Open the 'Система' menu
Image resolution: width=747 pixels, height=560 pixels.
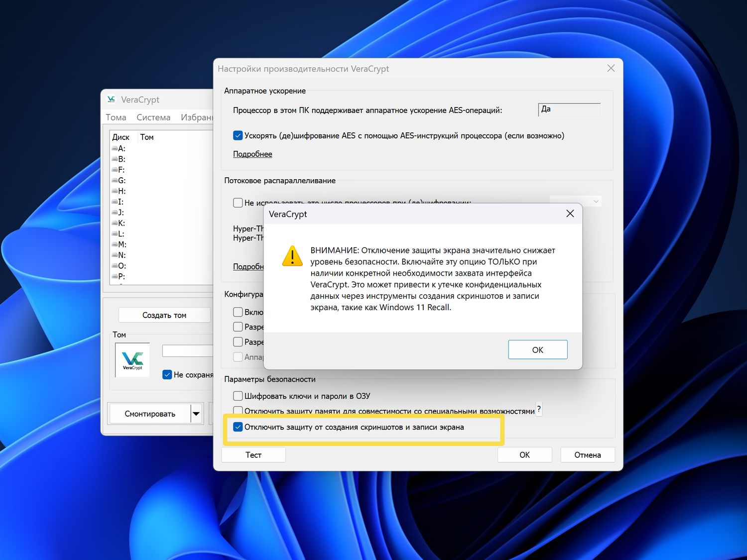pos(153,117)
